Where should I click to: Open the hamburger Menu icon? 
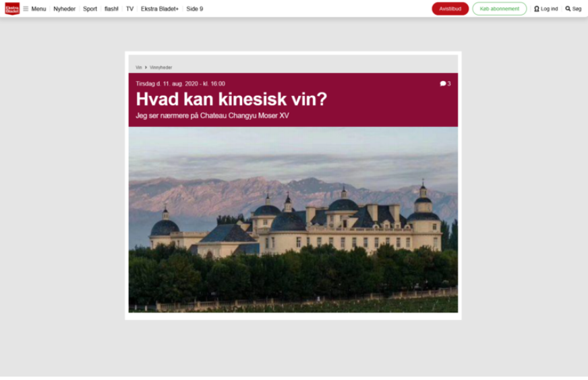pyautogui.click(x=26, y=9)
